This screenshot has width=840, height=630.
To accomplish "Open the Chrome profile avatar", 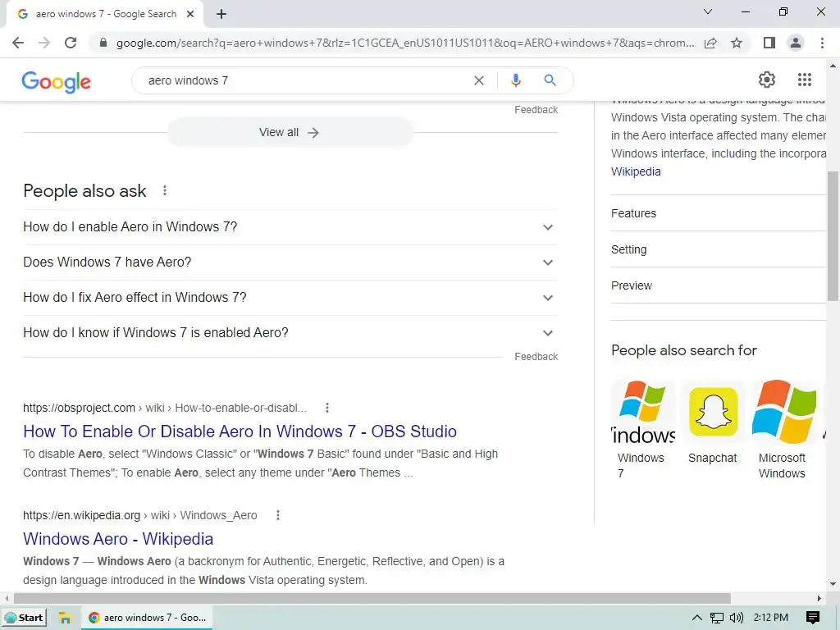I will coord(796,43).
